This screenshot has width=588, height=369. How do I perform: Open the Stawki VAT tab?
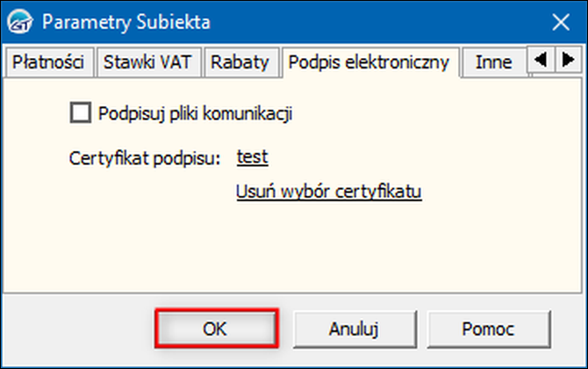147,62
